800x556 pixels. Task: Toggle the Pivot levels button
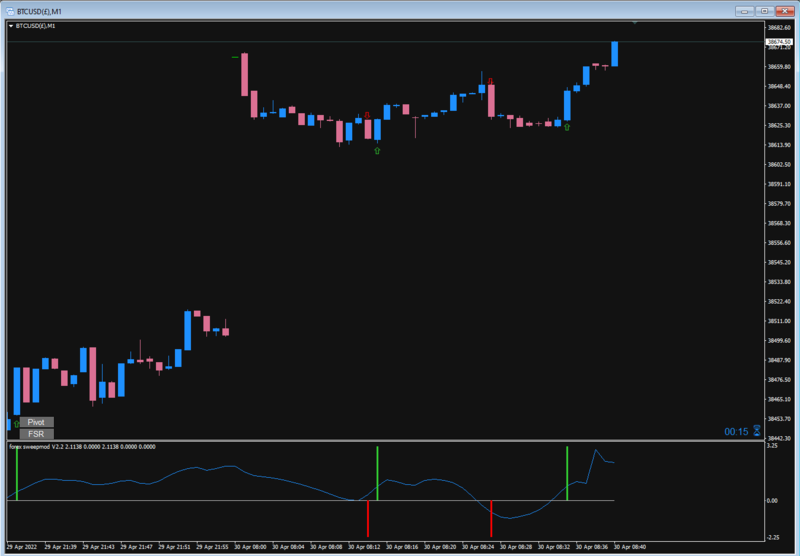pyautogui.click(x=36, y=422)
